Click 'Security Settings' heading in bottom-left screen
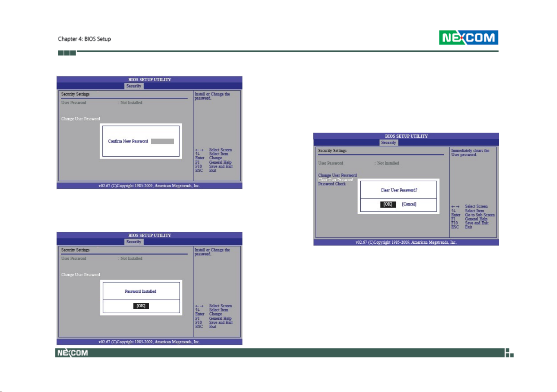557x392 pixels. tap(75, 250)
